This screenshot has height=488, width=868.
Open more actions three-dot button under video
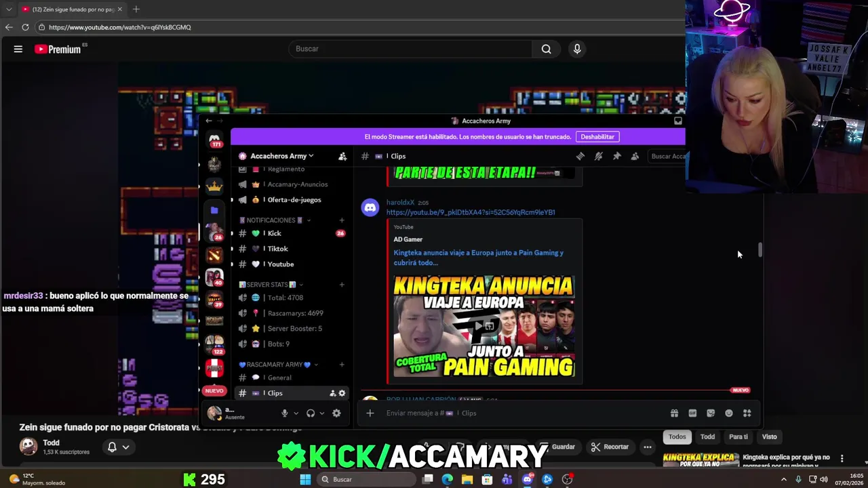click(648, 447)
